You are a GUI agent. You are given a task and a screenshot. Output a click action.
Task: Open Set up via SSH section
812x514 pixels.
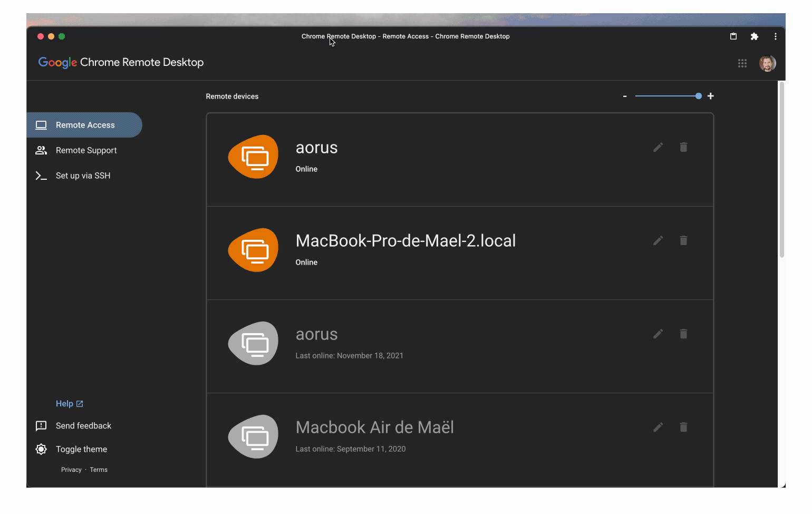tap(83, 176)
